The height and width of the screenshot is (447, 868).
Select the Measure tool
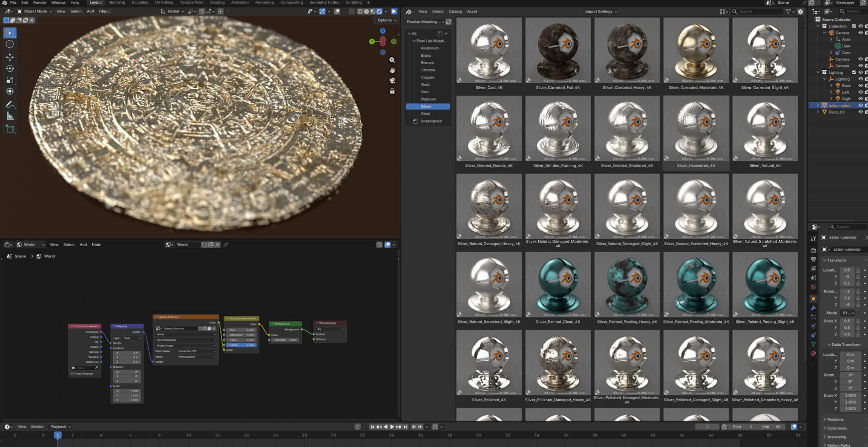[x=10, y=116]
